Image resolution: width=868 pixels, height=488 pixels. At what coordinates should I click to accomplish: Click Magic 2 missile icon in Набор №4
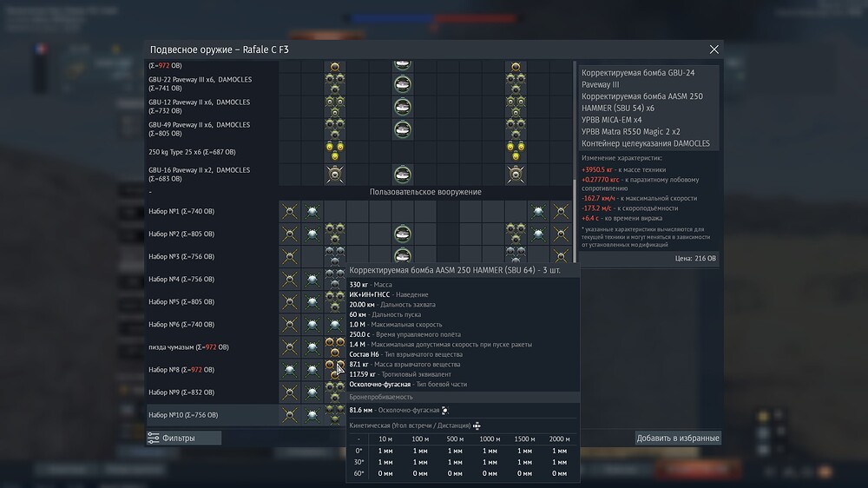pos(290,280)
